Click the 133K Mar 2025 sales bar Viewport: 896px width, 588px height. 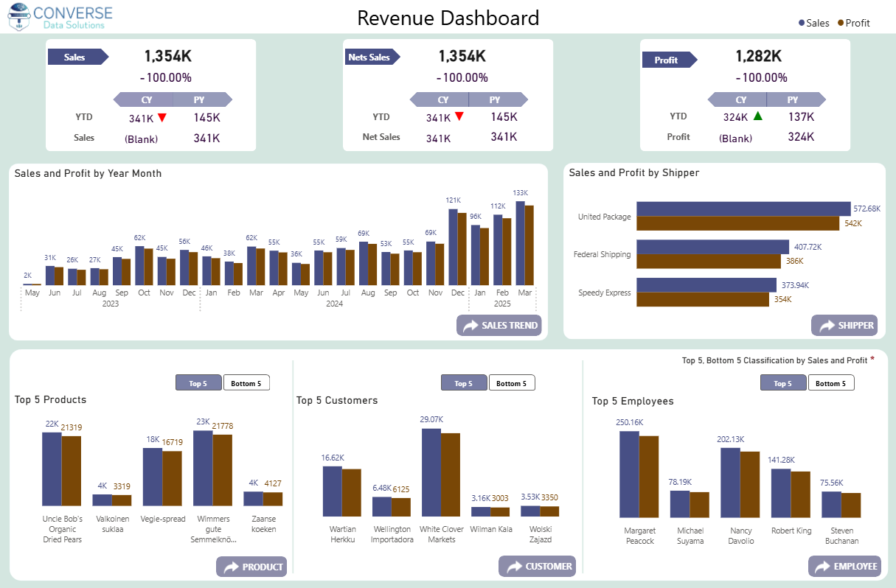[x=520, y=243]
